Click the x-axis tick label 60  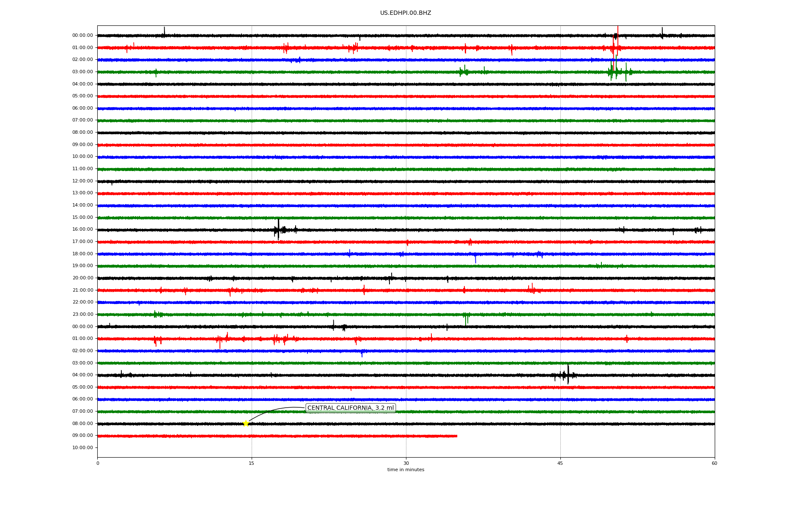coord(714,464)
